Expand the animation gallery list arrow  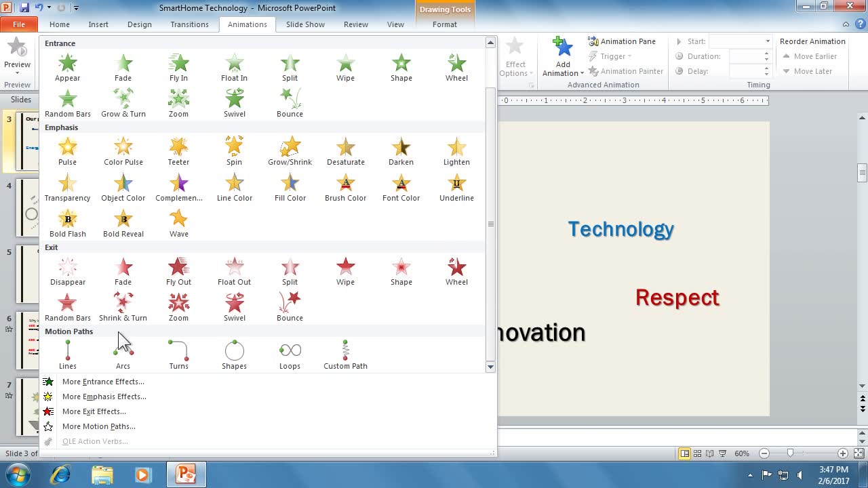(x=490, y=367)
